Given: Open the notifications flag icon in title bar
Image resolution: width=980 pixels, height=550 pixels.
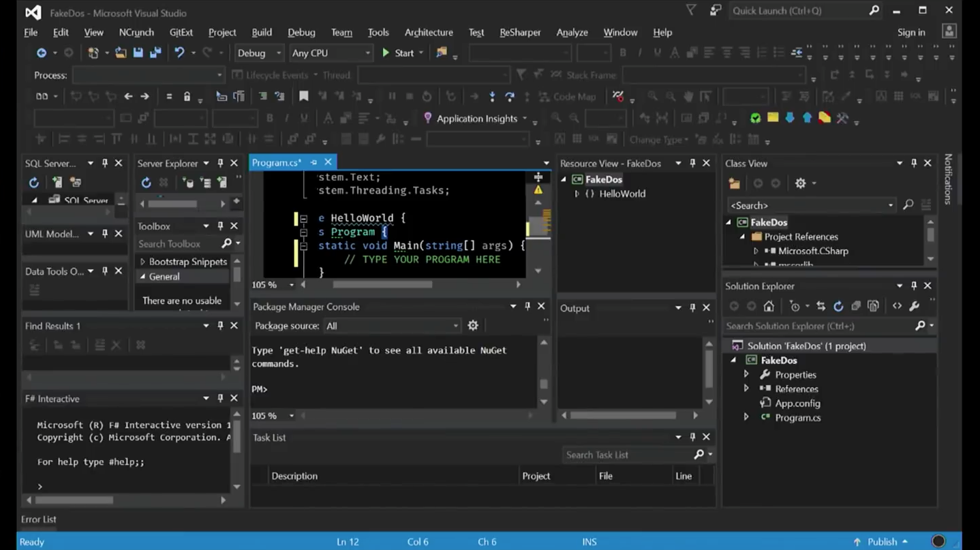Looking at the screenshot, I should point(691,10).
